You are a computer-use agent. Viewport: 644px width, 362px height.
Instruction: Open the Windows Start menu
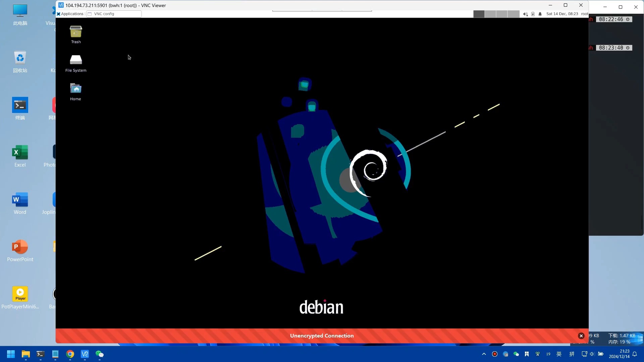click(x=11, y=354)
